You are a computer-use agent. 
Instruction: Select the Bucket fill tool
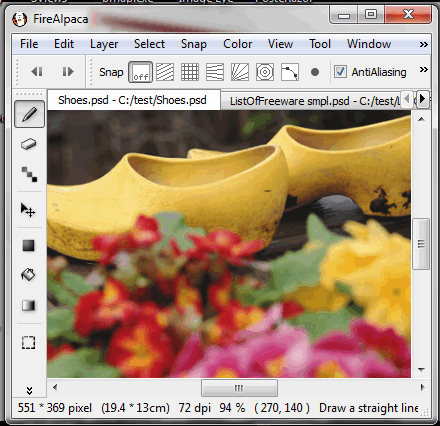point(28,275)
